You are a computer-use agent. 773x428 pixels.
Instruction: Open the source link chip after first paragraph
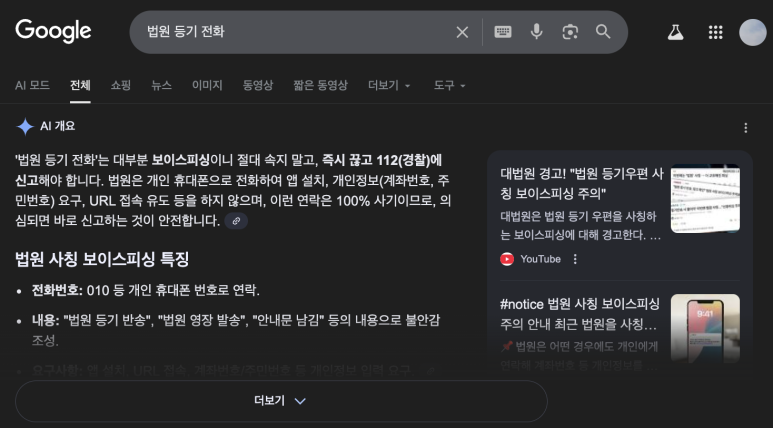236,221
